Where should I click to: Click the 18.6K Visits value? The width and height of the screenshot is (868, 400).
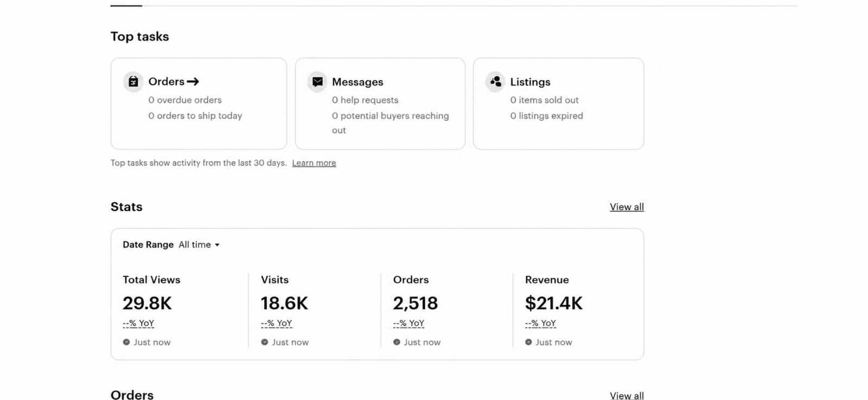284,303
